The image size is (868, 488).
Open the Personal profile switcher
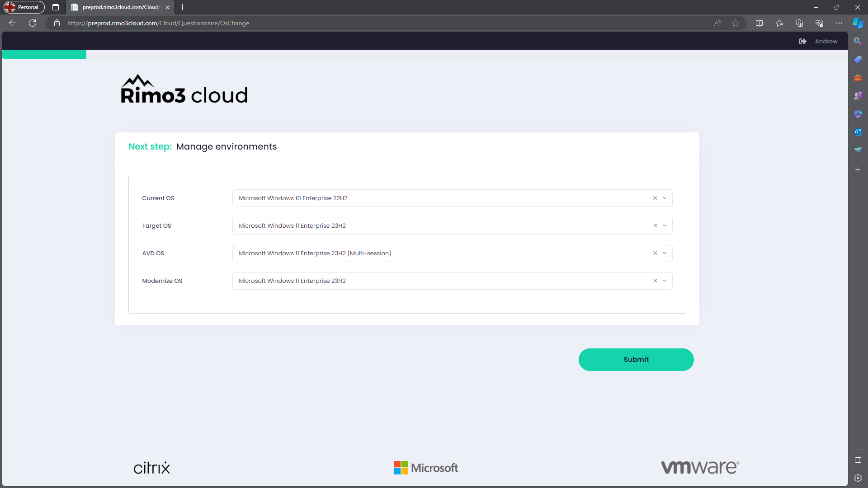(x=24, y=7)
